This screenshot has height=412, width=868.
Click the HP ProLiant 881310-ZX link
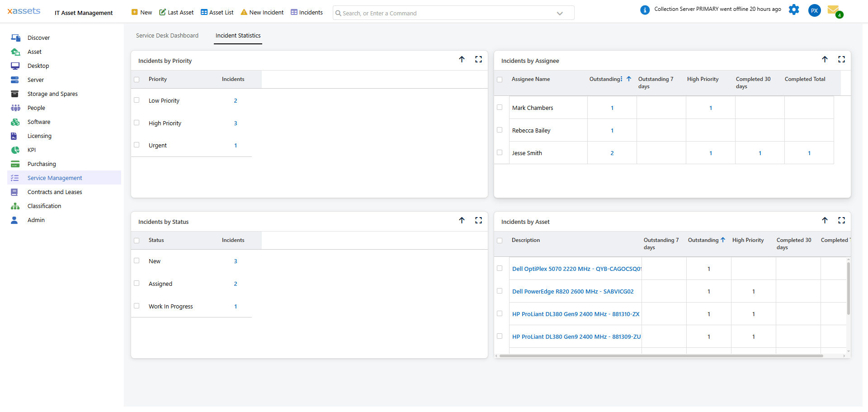576,314
